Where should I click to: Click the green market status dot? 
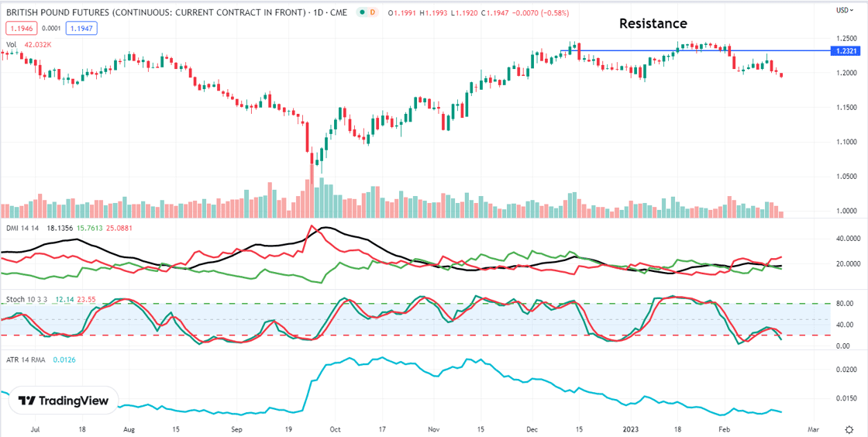(361, 12)
